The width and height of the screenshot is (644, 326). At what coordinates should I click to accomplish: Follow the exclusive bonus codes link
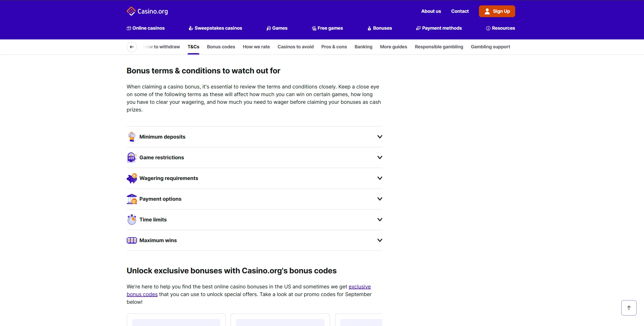point(360,287)
